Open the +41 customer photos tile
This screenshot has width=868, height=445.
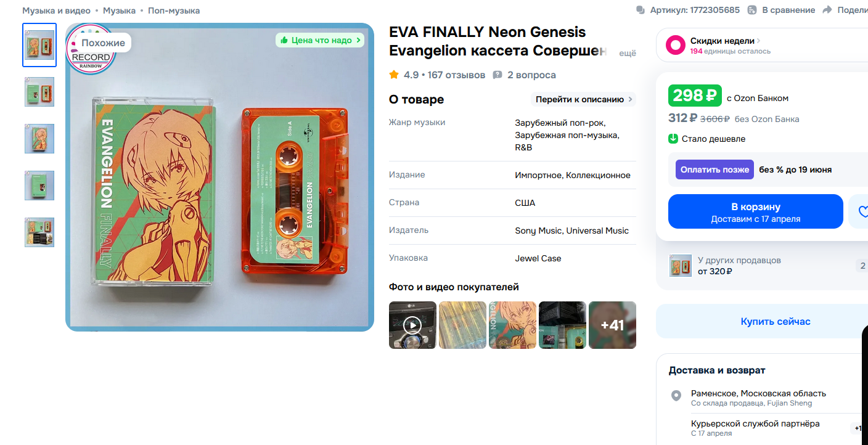612,325
